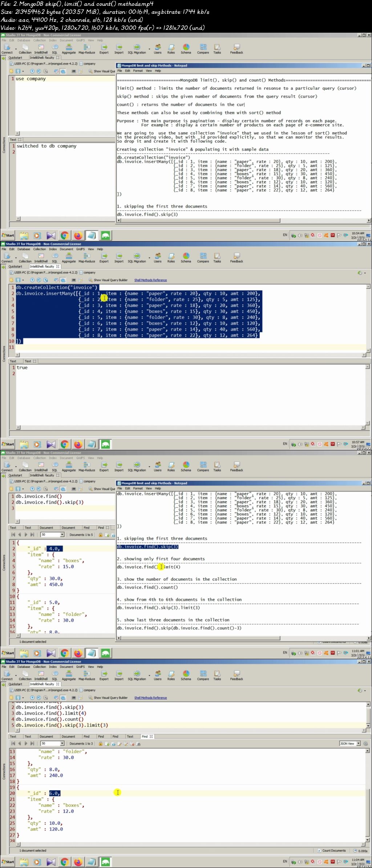Open Collection tool in the 10:54 AM frame
The image size is (372, 868).
[25, 49]
